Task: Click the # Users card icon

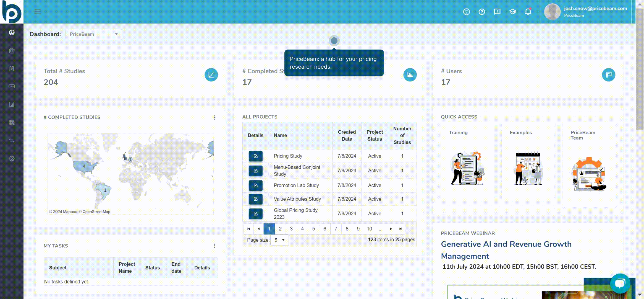Action: coord(609,75)
